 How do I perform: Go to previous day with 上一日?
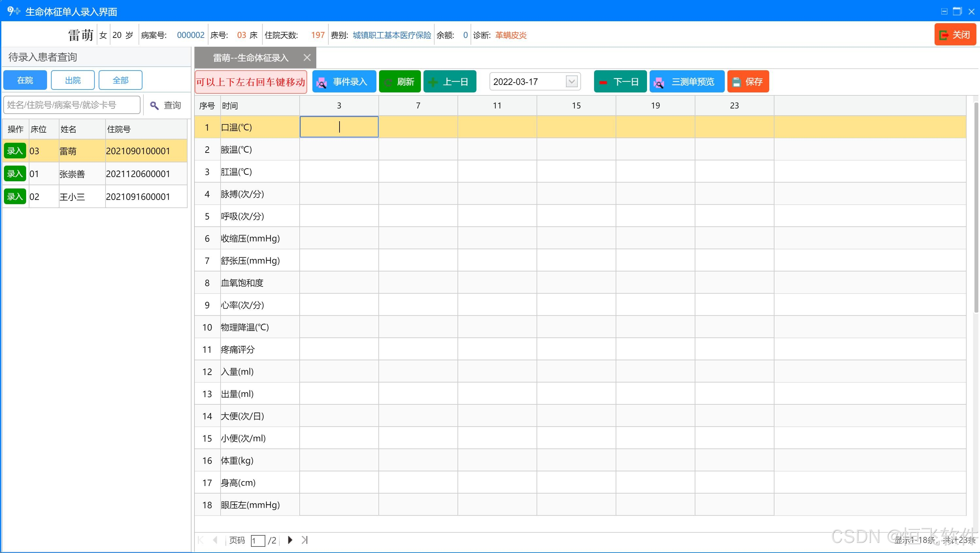pos(449,81)
